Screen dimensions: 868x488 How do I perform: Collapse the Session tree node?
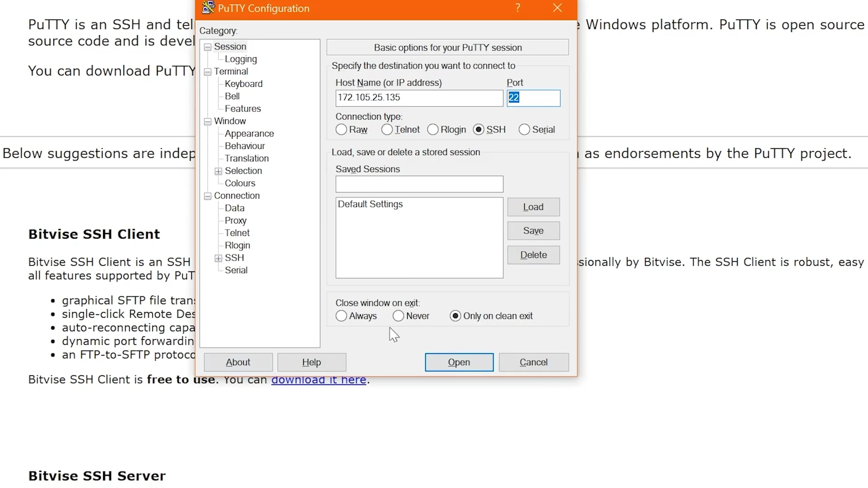(x=208, y=47)
